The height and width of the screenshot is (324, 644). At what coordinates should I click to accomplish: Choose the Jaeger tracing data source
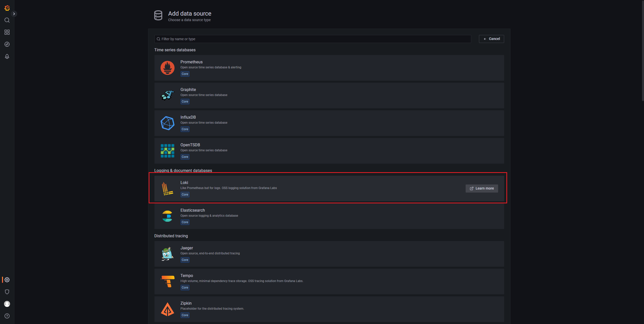tap(329, 254)
